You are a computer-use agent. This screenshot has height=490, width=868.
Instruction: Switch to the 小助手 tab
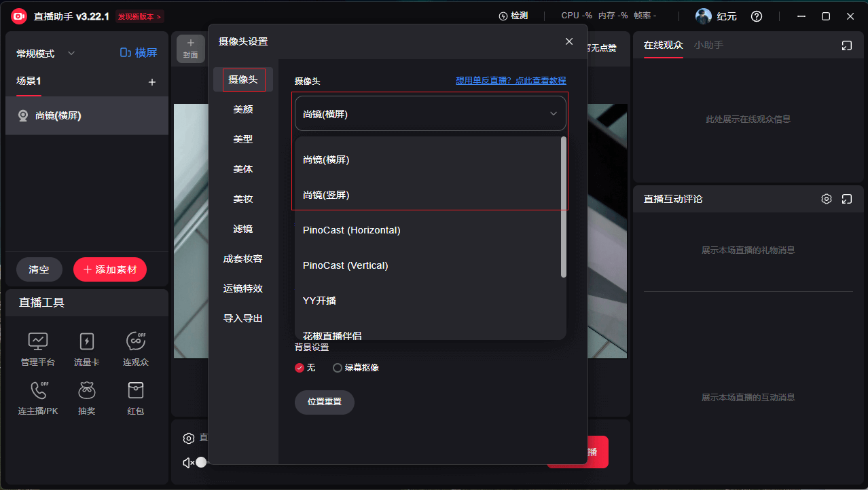pyautogui.click(x=708, y=45)
